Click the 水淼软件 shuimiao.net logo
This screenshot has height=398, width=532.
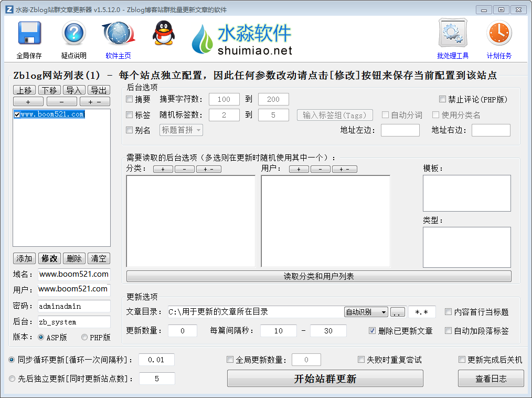242,39
